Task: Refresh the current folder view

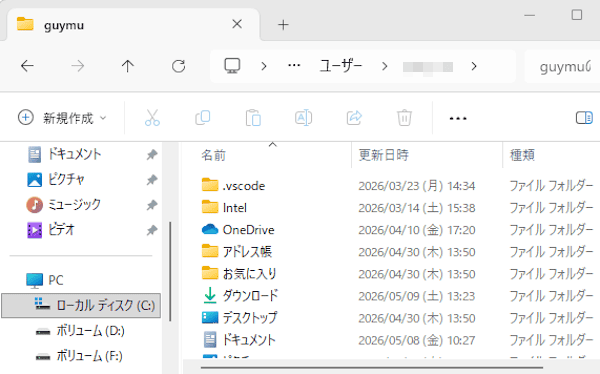Action: pos(178,66)
